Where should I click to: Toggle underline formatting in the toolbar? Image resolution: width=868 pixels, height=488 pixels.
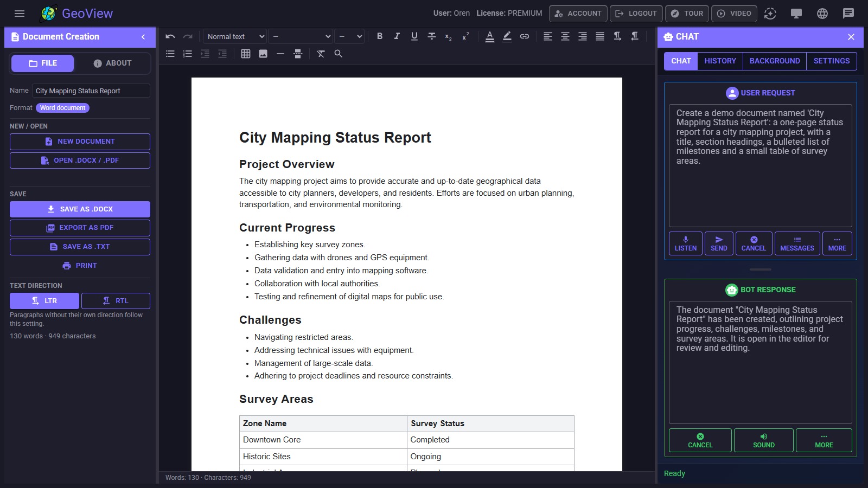pyautogui.click(x=414, y=36)
